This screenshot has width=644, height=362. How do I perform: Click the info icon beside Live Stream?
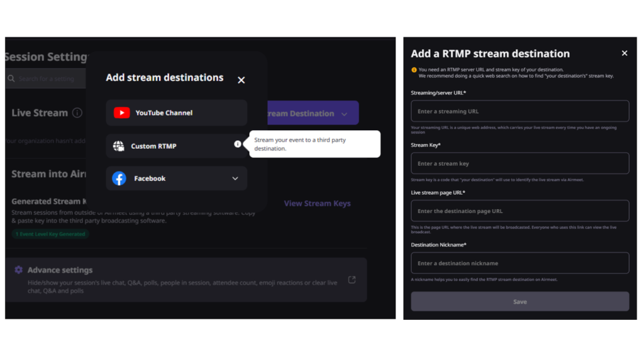(x=77, y=112)
